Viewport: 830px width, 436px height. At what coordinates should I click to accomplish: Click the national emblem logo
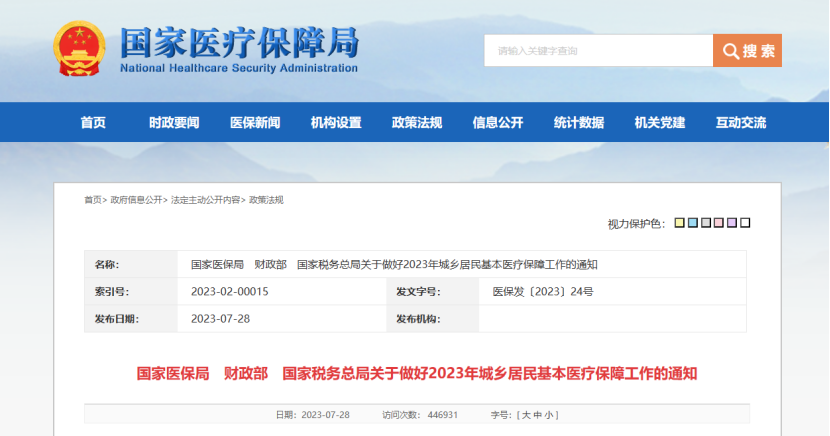click(78, 49)
